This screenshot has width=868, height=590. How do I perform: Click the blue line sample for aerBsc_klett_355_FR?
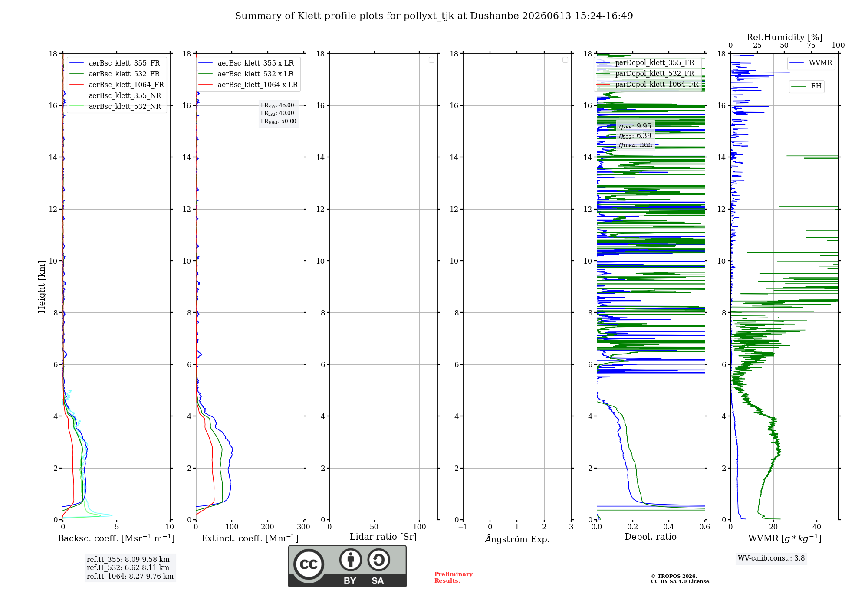point(77,63)
